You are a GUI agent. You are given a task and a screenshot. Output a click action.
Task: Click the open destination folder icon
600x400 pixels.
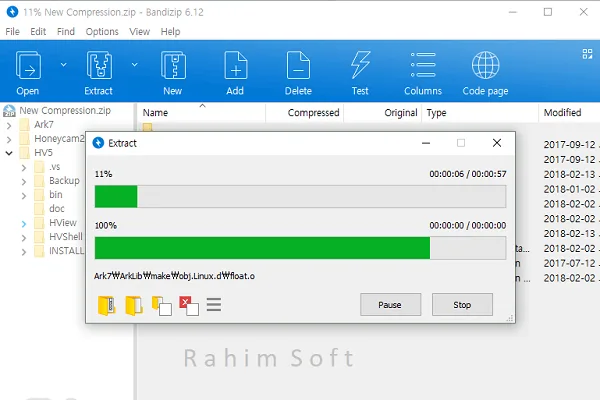coord(134,305)
